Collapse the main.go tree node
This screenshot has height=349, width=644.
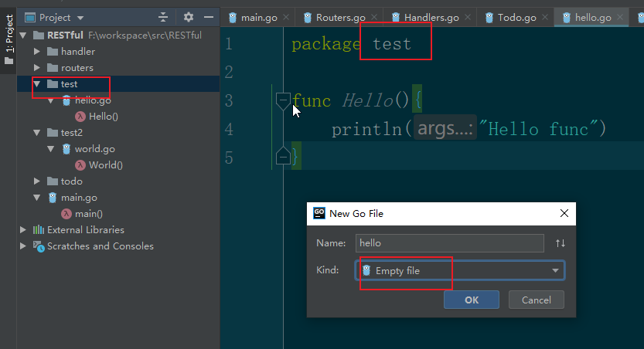(37, 197)
